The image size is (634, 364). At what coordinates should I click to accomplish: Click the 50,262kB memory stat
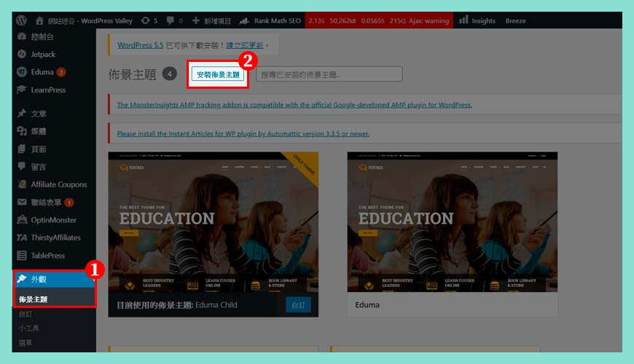(343, 20)
